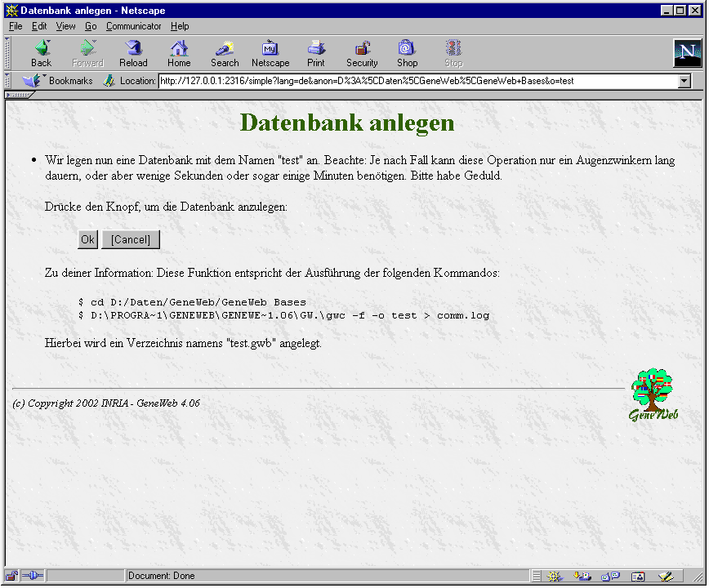Click the Forward navigation icon
709x588 pixels.
(87, 54)
